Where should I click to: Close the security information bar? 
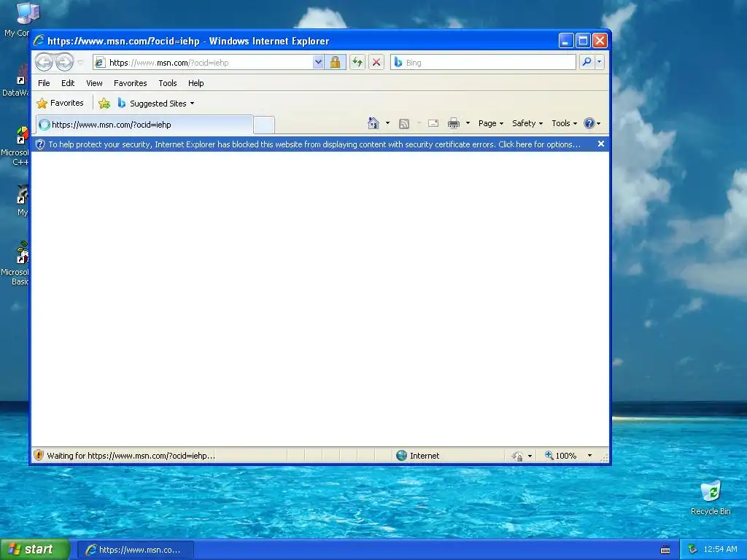(x=601, y=144)
